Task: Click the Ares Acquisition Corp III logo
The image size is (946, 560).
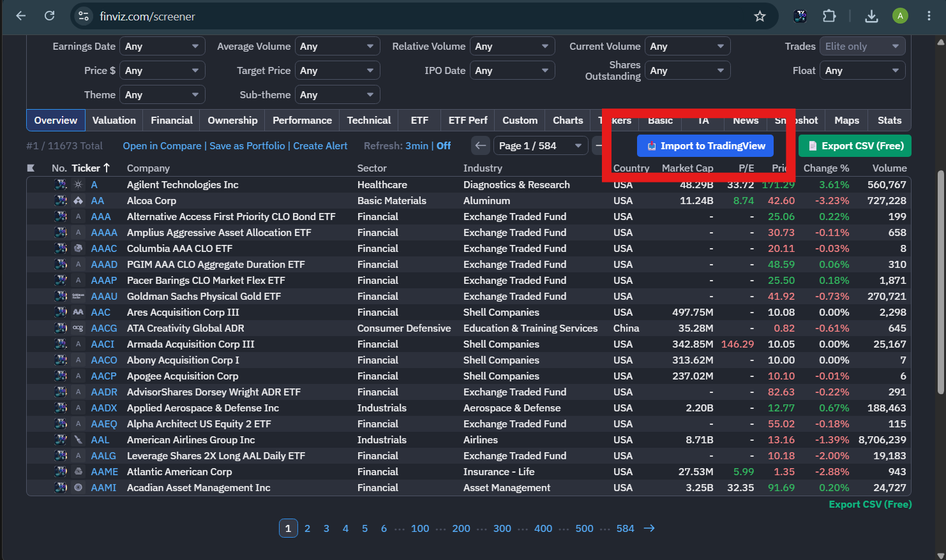Action: (x=79, y=312)
